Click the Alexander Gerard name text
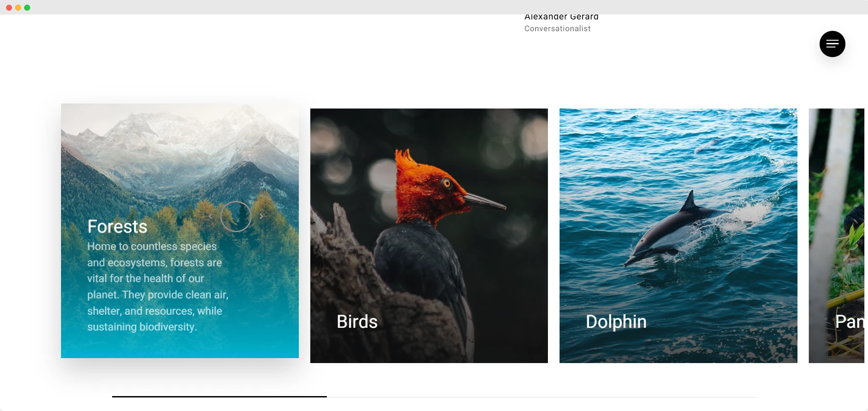Screen dimensions: 868x411 pyautogui.click(x=561, y=17)
